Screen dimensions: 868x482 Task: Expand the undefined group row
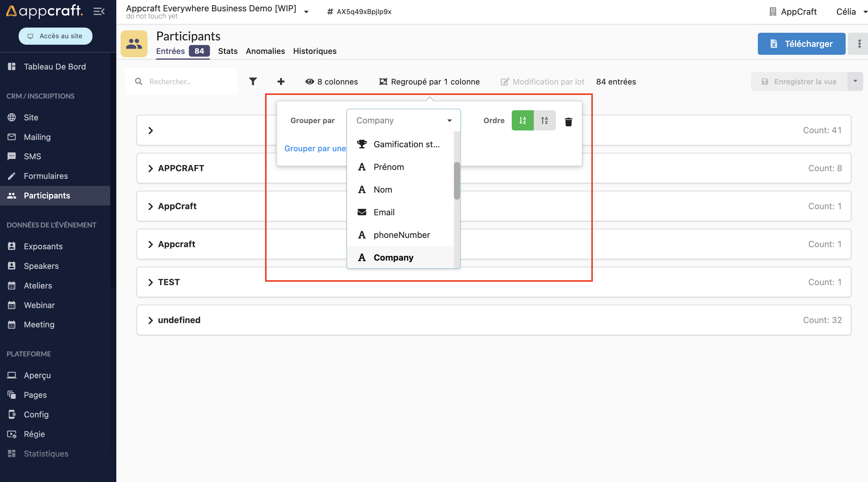pyautogui.click(x=151, y=320)
